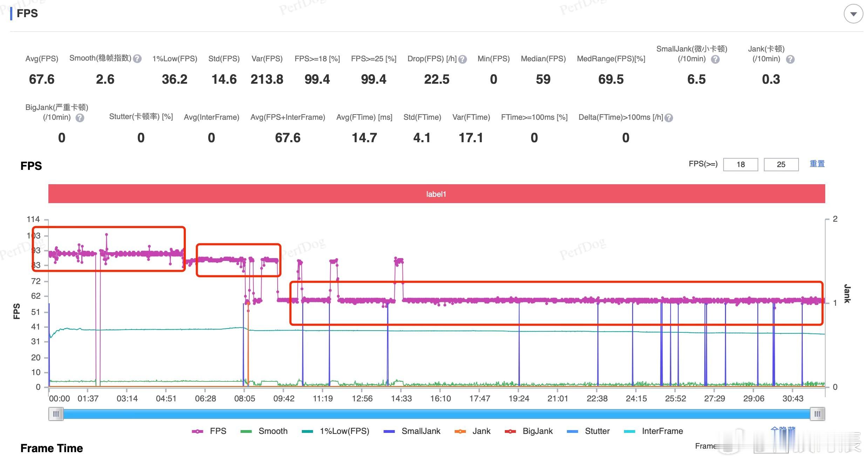868x463 pixels.
Task: Click the Std(FPS) value 14.6
Action: point(224,80)
